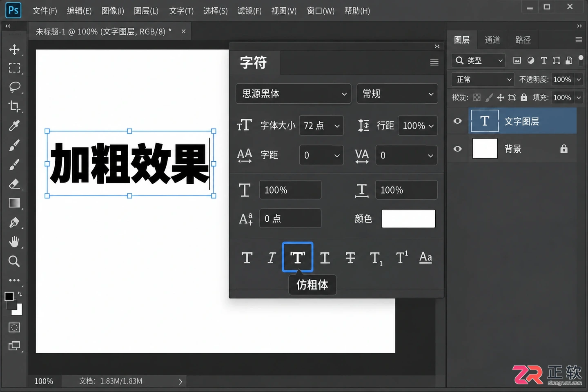Open the 类型 layer filter dropdown
The height and width of the screenshot is (392, 588).
pos(479,60)
